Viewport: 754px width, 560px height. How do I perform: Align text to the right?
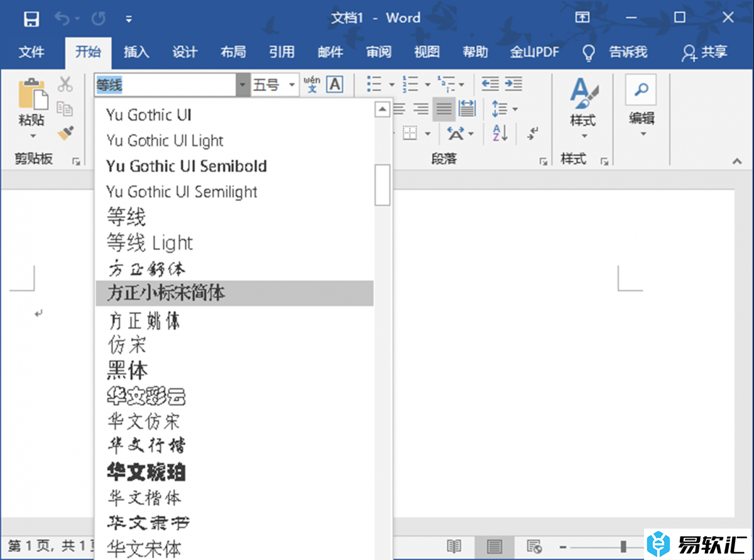pyautogui.click(x=420, y=109)
